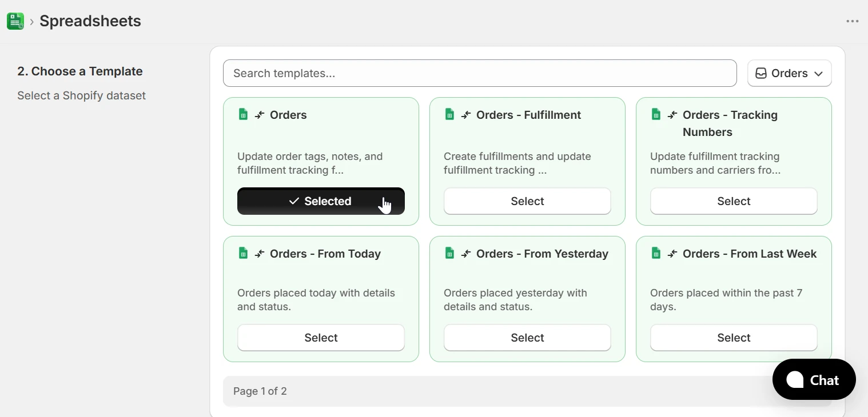Screen dimensions: 868x417
Task: Click sheet icon on Orders - From Today
Action: click(243, 253)
